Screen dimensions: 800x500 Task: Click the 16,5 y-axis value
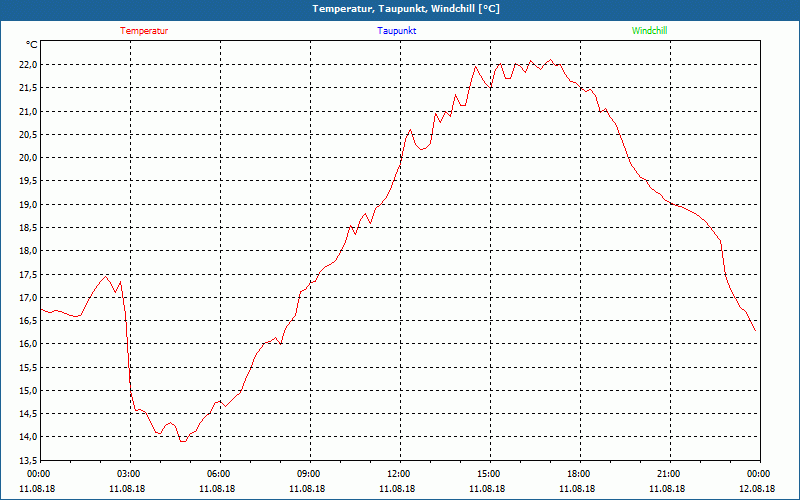pyautogui.click(x=29, y=321)
